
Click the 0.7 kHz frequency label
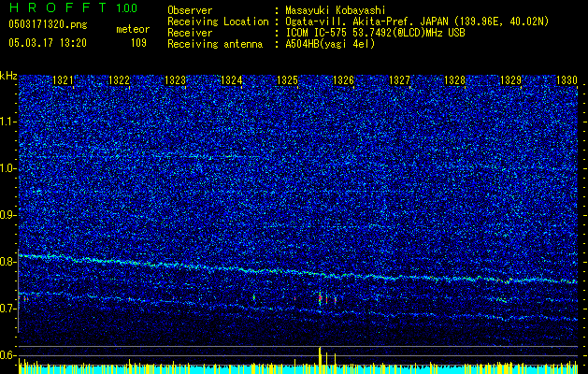[8, 309]
